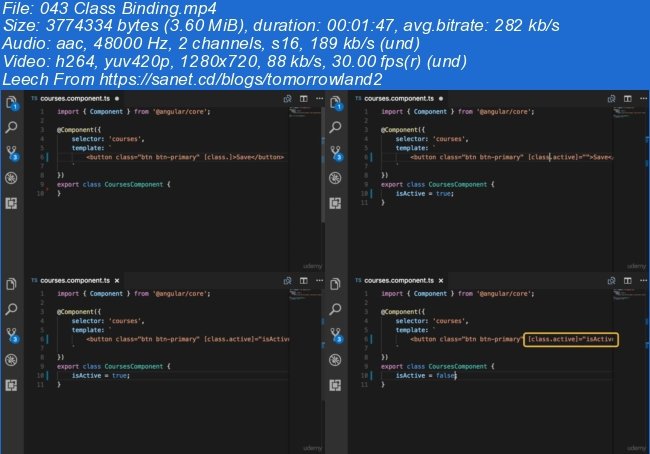Click 'isActive = true;' in the unsaved frame
650x454 pixels.
coord(424,194)
